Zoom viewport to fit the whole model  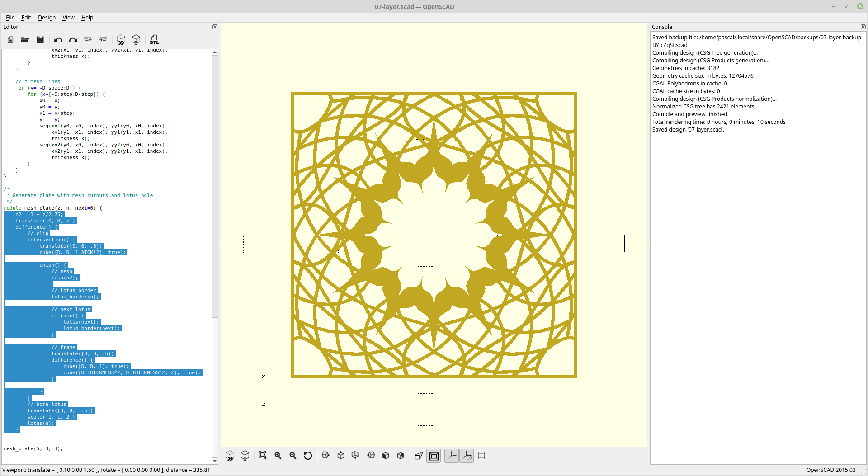click(x=263, y=456)
